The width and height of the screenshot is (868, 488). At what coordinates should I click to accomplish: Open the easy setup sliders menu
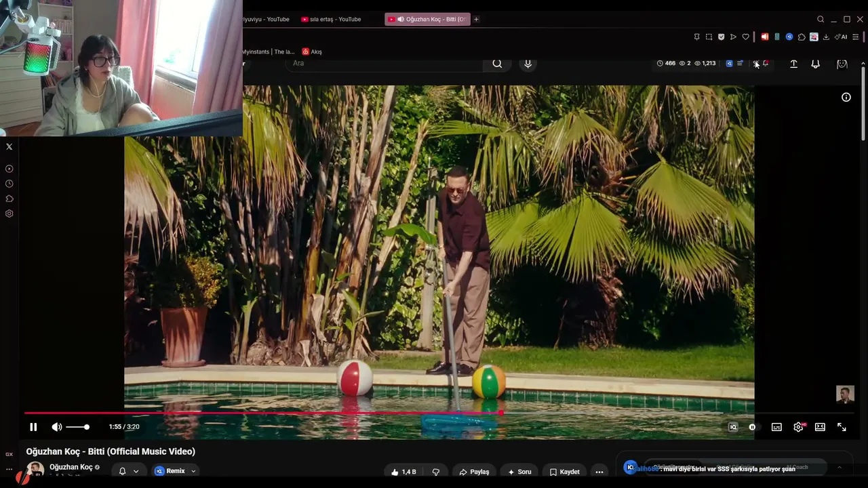[856, 37]
